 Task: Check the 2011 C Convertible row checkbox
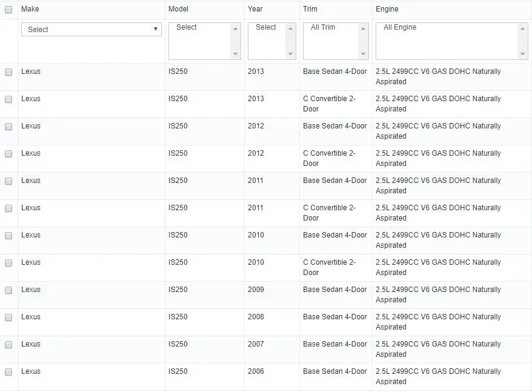tap(8, 208)
